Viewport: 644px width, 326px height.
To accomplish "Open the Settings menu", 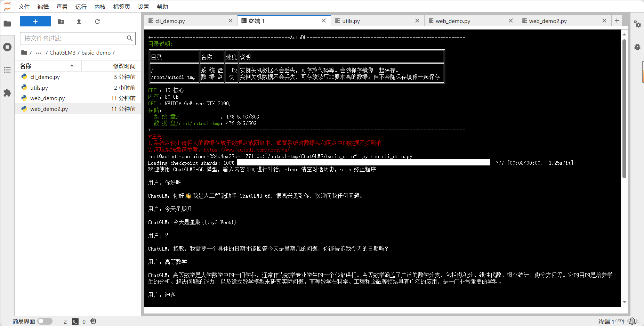I will (143, 7).
